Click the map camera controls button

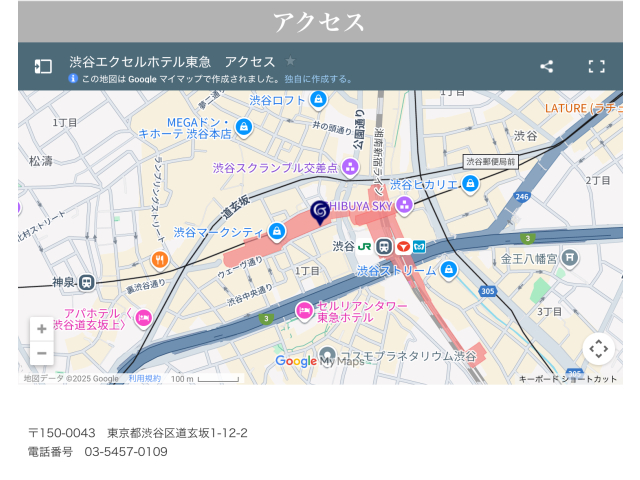pos(598,349)
